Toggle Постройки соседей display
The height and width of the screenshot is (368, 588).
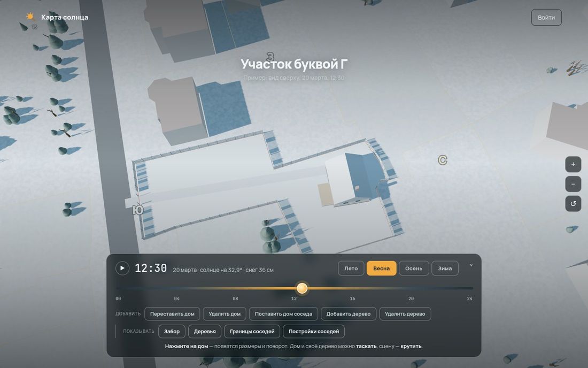(x=314, y=331)
